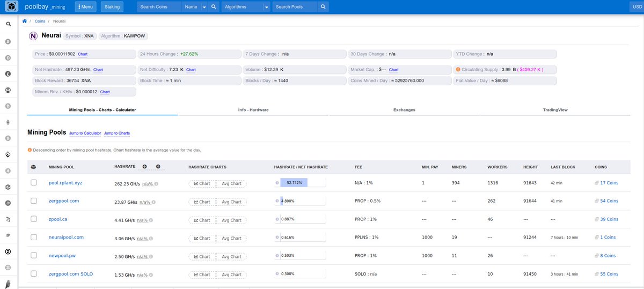Screen dimensions: 644x289
Task: Open the Miners Rev. Chart link
Action: 105,92
